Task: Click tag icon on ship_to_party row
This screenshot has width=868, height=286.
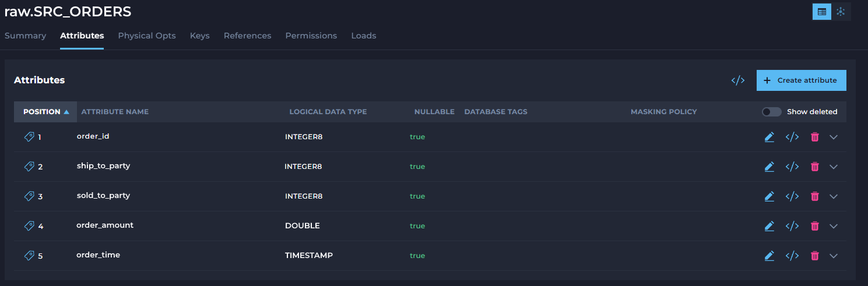Action: pyautogui.click(x=29, y=167)
